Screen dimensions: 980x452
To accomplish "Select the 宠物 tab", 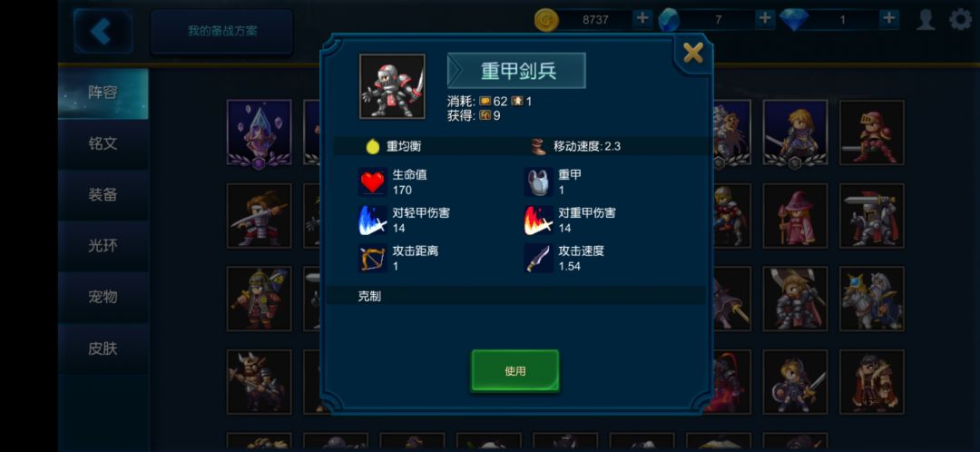I will pyautogui.click(x=103, y=297).
